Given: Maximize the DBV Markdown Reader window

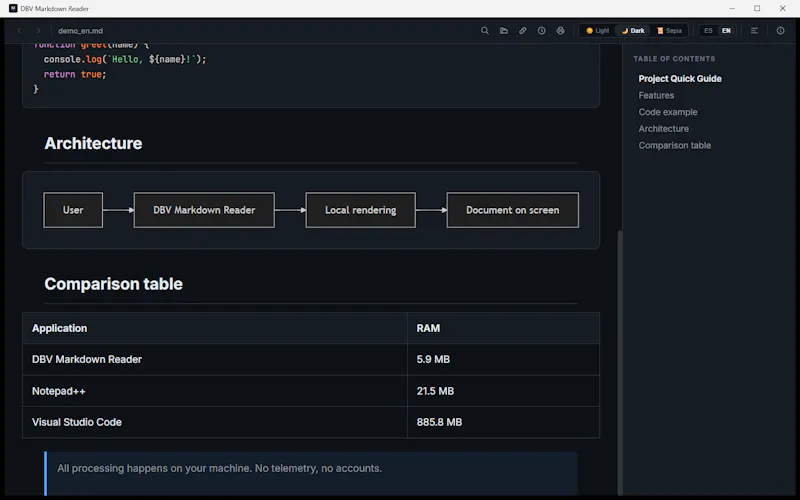Looking at the screenshot, I should point(757,9).
